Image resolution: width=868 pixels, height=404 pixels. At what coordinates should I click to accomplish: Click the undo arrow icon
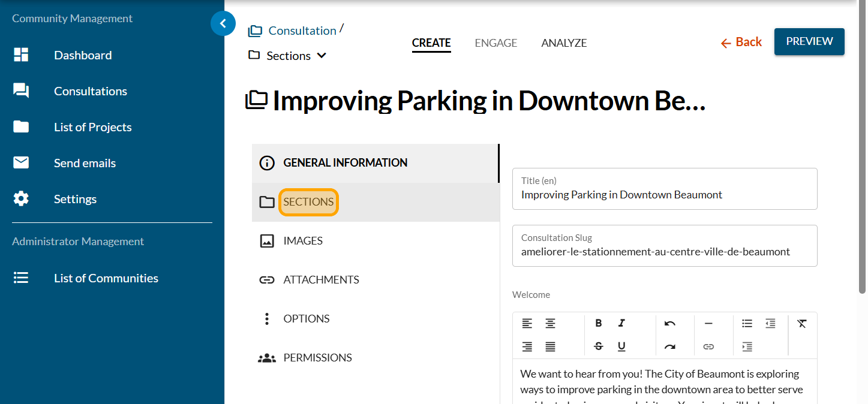point(670,324)
